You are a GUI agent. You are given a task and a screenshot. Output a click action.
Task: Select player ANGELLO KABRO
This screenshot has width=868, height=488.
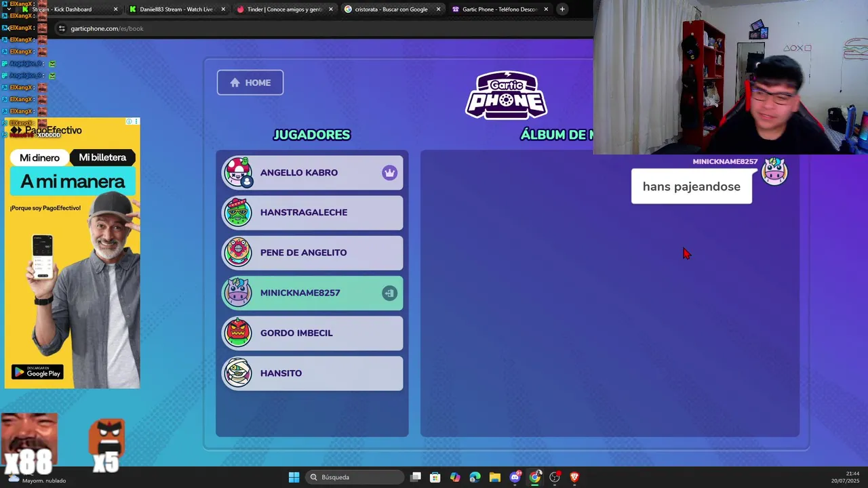coord(312,173)
